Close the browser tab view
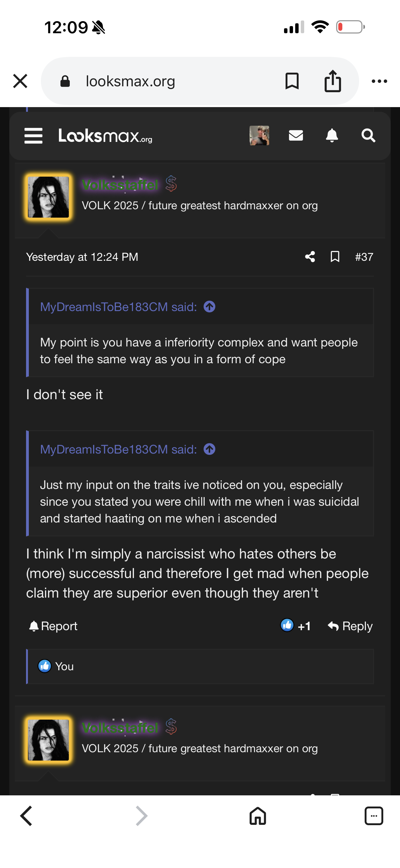 [20, 81]
